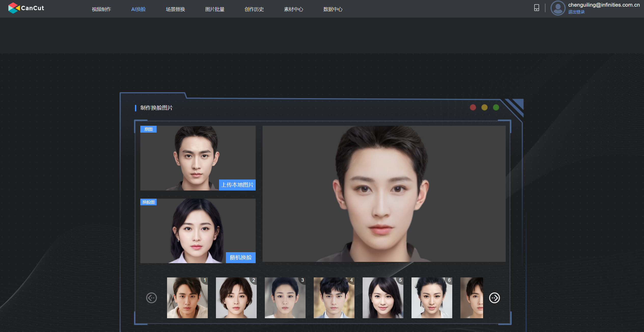
Task: Switch to the AI换脸 tab
Action: [x=138, y=9]
